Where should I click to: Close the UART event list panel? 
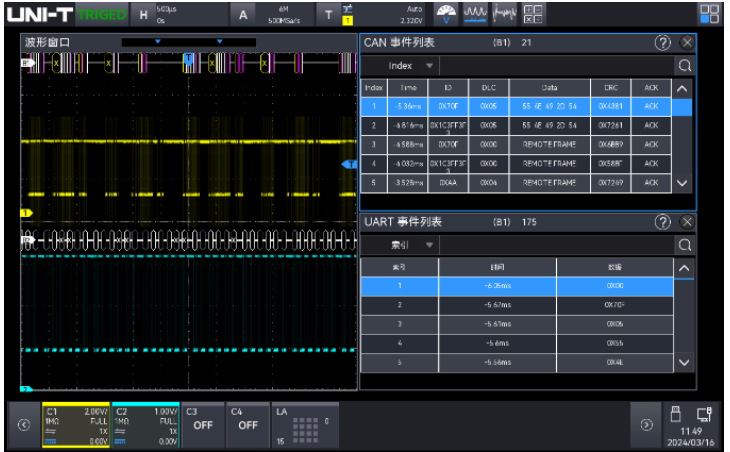[687, 222]
